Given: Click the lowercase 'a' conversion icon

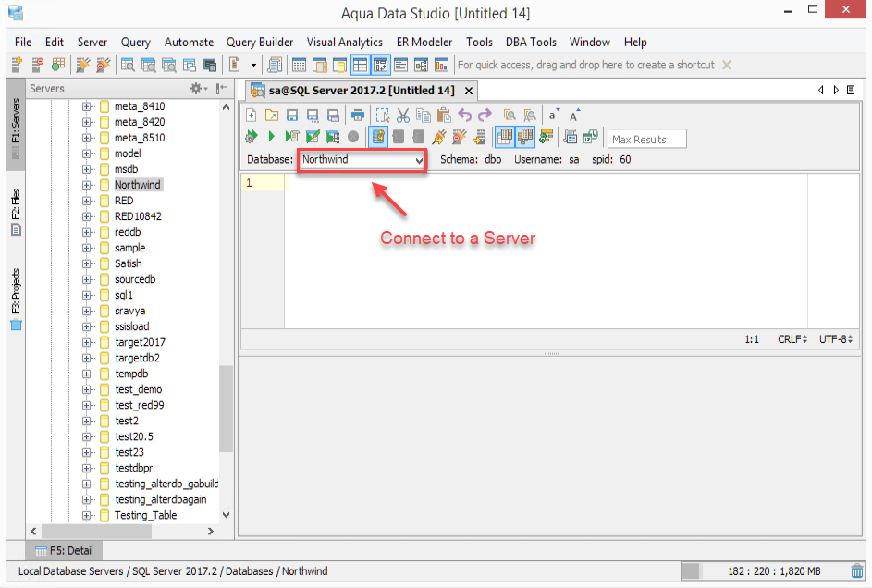Looking at the screenshot, I should pyautogui.click(x=553, y=115).
